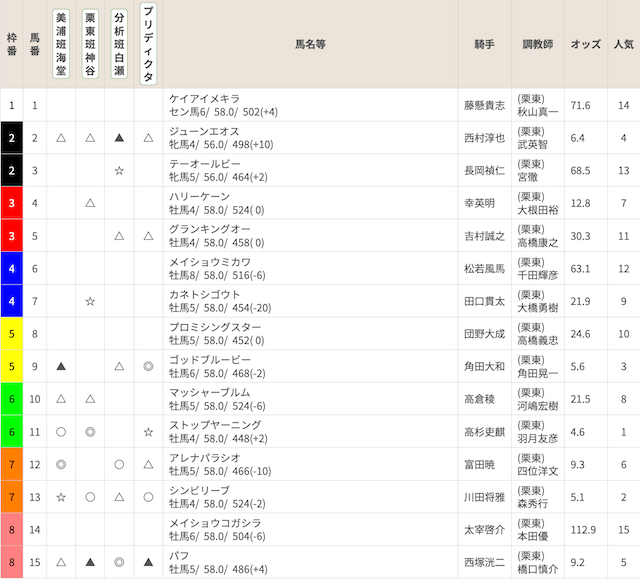
Task: Click the double-circle 神谷 mark for ストップヤーニング
Action: [x=90, y=432]
